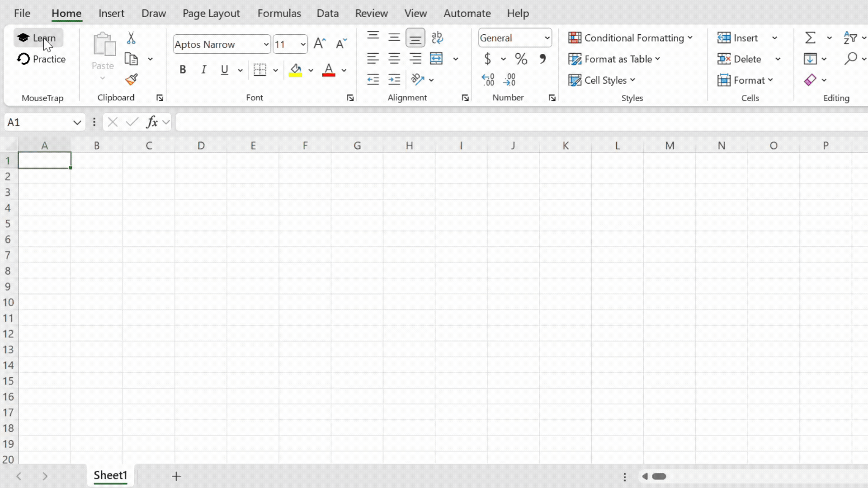Toggle italic formatting
Viewport: 868px width, 488px height.
click(203, 70)
